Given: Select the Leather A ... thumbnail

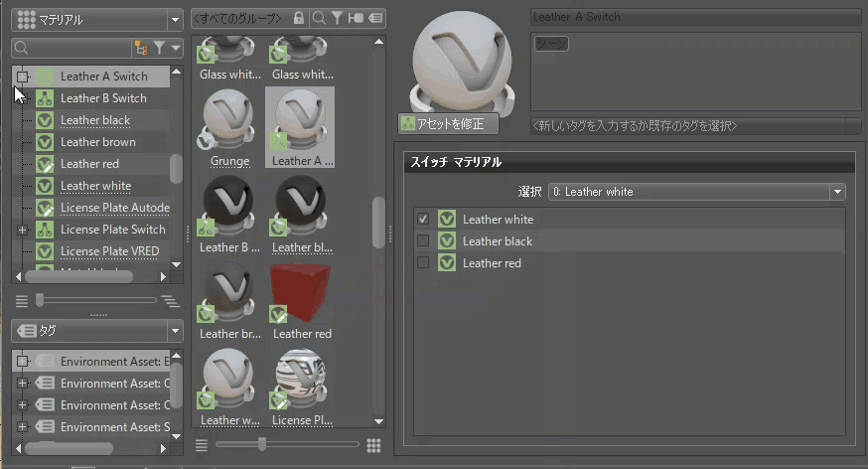Looking at the screenshot, I should click(300, 128).
